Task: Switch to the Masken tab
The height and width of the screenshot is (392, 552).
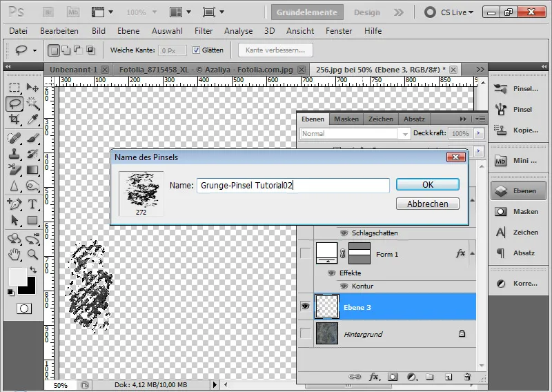Action: [x=346, y=119]
